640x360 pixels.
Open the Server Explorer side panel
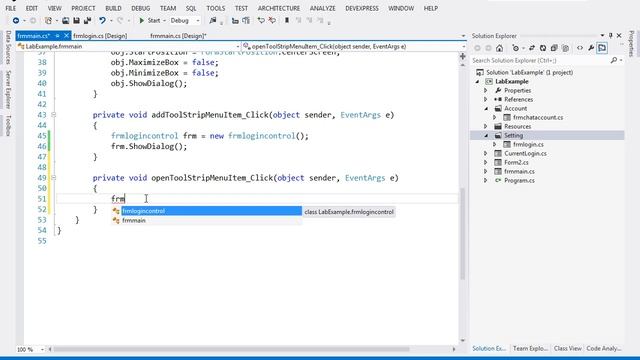click(x=8, y=89)
